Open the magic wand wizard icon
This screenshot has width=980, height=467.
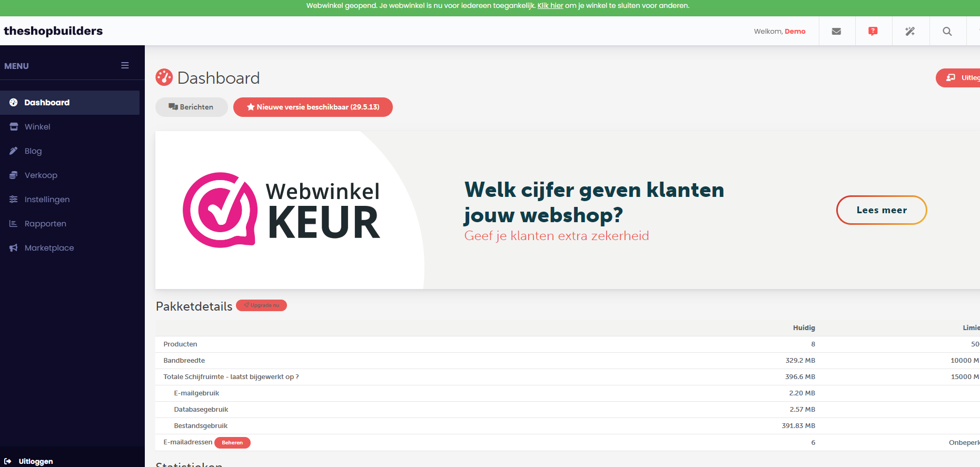click(910, 32)
